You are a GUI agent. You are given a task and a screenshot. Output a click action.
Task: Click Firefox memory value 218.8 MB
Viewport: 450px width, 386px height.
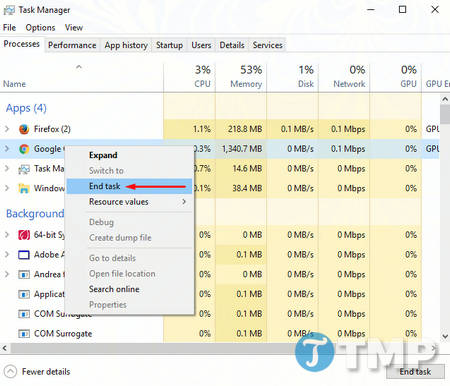coord(245,129)
